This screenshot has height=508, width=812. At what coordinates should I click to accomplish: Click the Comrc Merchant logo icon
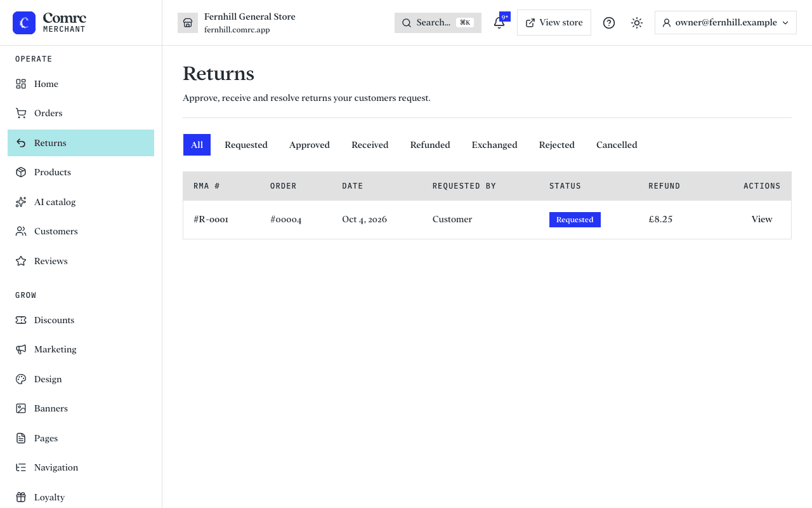click(x=24, y=23)
